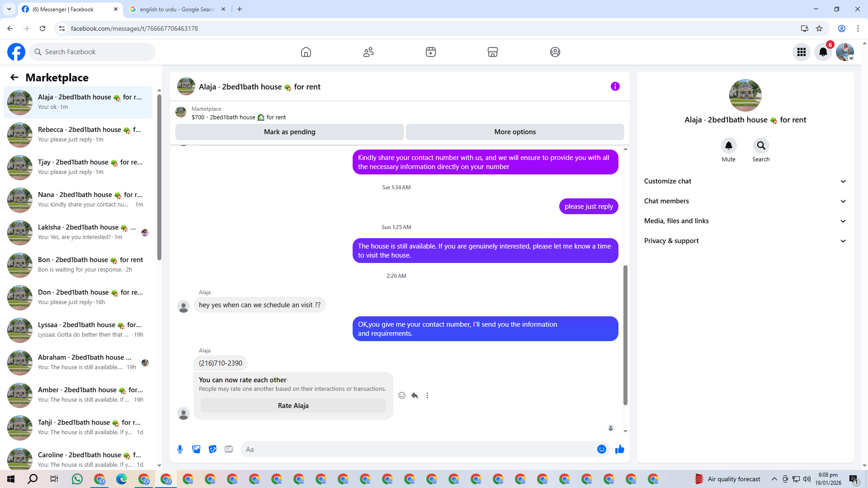
Task: Open Facebook notifications bell
Action: click(x=823, y=52)
